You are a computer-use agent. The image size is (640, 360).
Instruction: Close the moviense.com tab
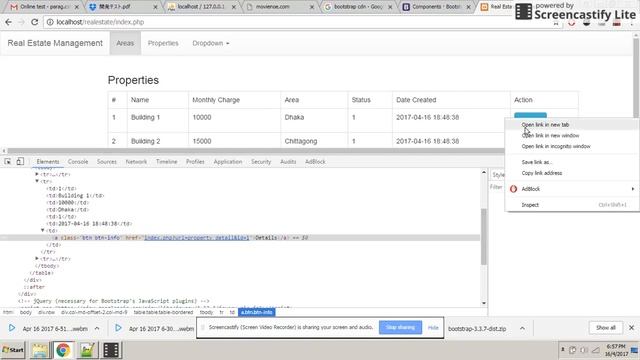pyautogui.click(x=312, y=7)
